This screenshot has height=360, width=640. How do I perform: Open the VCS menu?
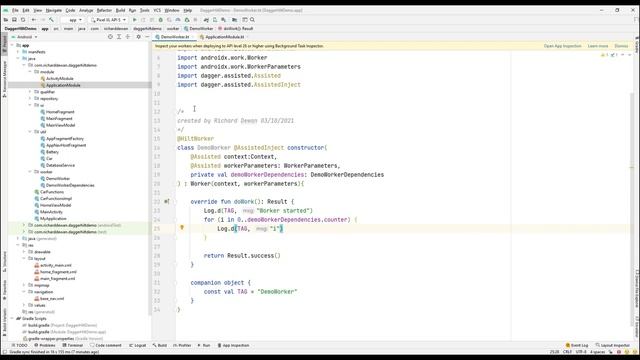pyautogui.click(x=157, y=10)
